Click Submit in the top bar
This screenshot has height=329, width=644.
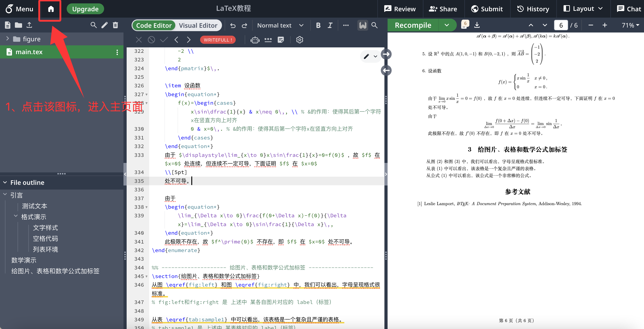point(487,9)
